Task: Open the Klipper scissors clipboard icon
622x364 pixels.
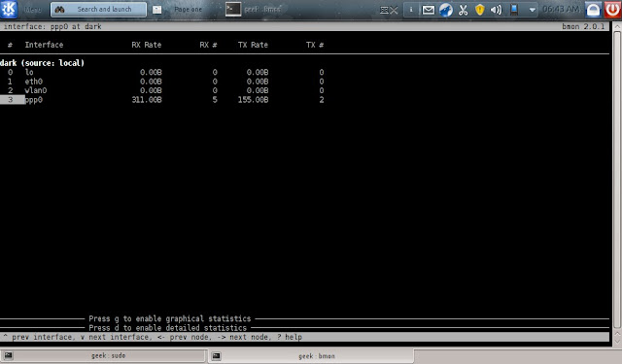Action: point(463,10)
